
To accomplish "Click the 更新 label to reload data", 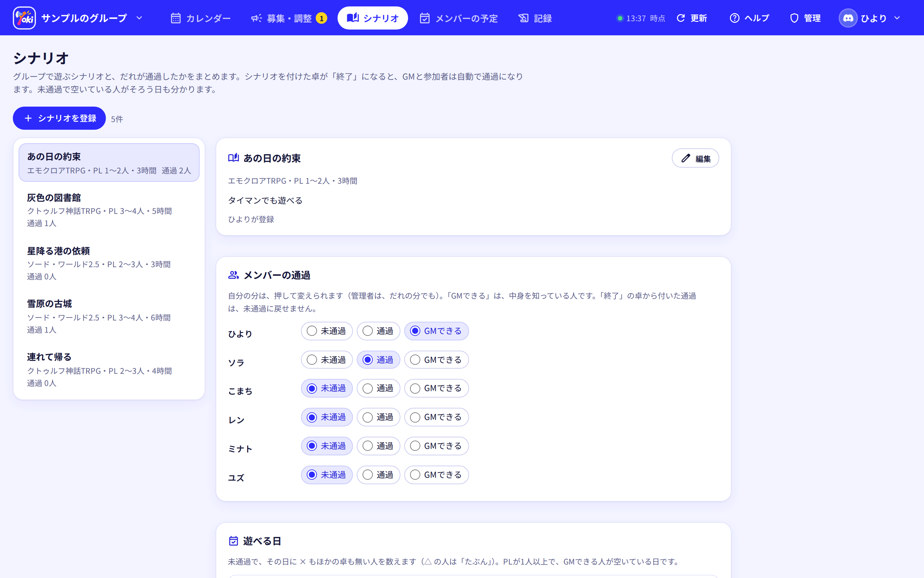I will [x=699, y=18].
